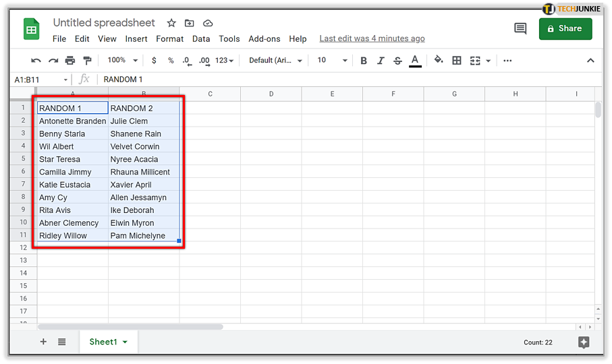Image resolution: width=612 pixels, height=364 pixels.
Task: Toggle Italic formatting
Action: [381, 61]
